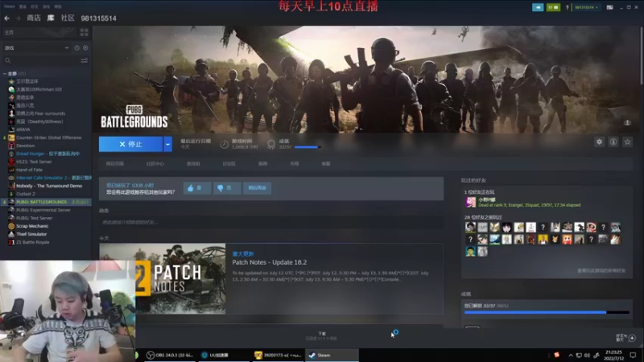The image size is (644, 362).
Task: Select Nobody - The Turnaround Demo
Action: click(49, 186)
